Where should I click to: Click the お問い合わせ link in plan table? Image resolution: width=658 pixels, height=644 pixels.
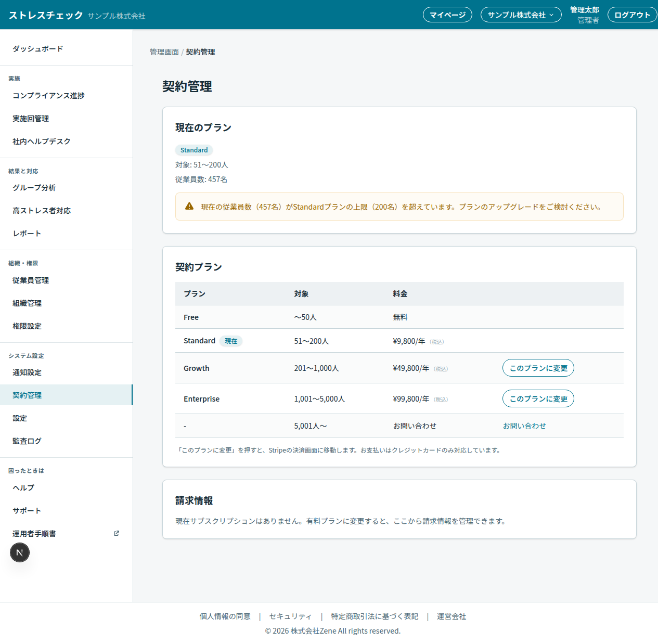524,426
